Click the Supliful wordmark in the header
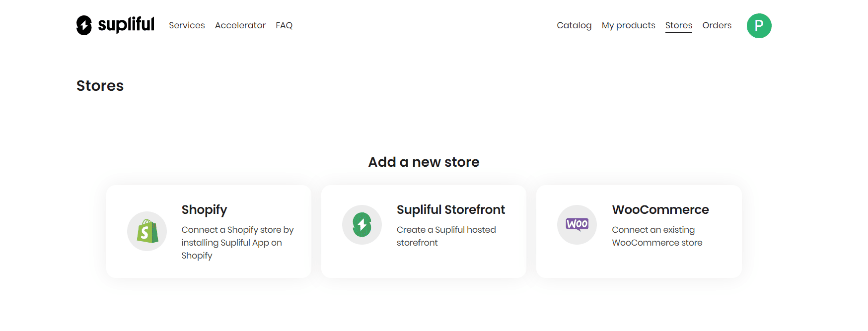Viewport: 868px width, 331px height. coord(126,24)
